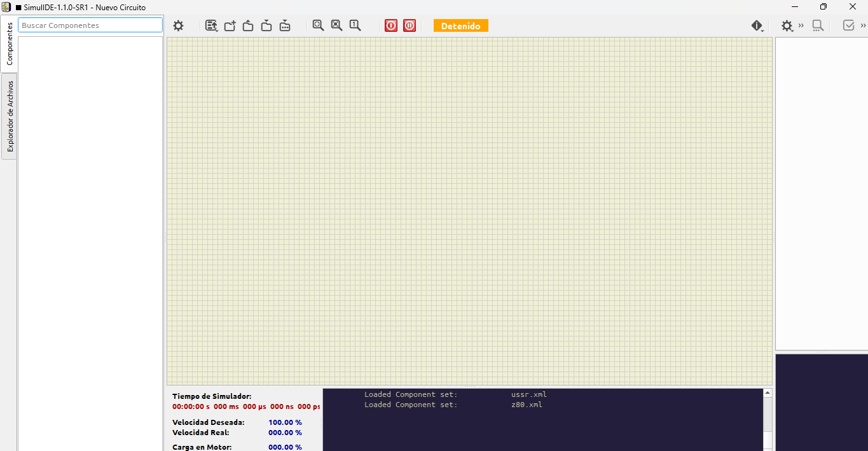Click the Buscar Componentes search field
Screen dimensions: 868x451
coord(90,25)
